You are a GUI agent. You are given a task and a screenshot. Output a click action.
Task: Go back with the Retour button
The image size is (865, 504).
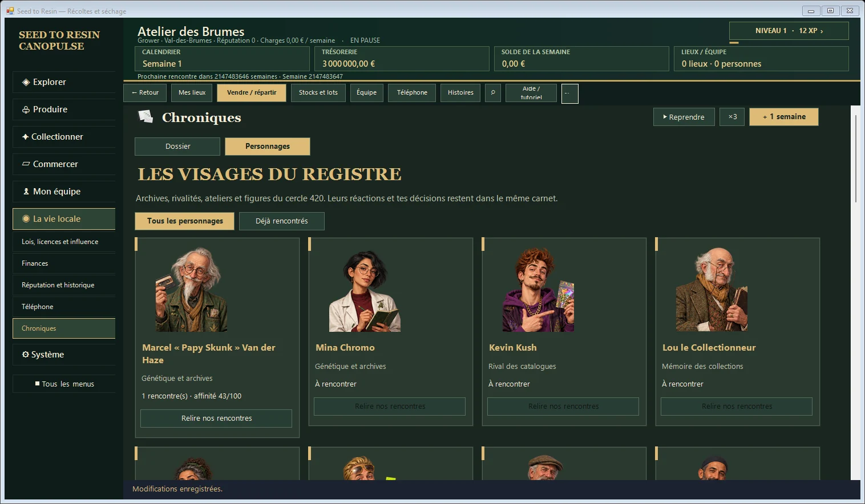[x=145, y=93]
